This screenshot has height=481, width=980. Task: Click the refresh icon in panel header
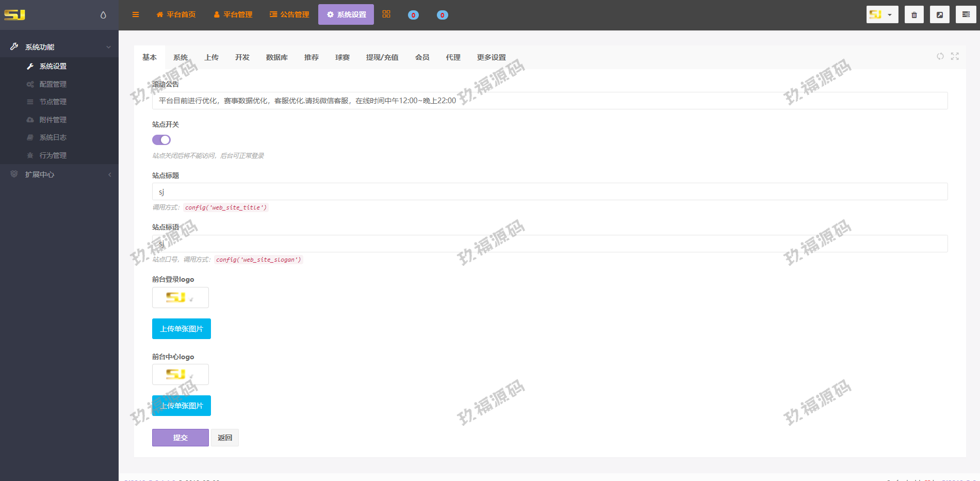[x=940, y=56]
